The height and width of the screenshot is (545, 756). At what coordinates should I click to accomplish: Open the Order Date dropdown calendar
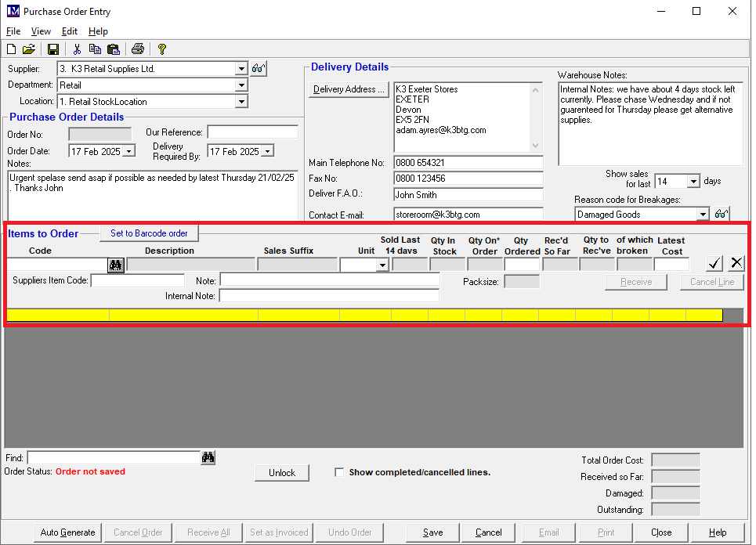tap(129, 151)
